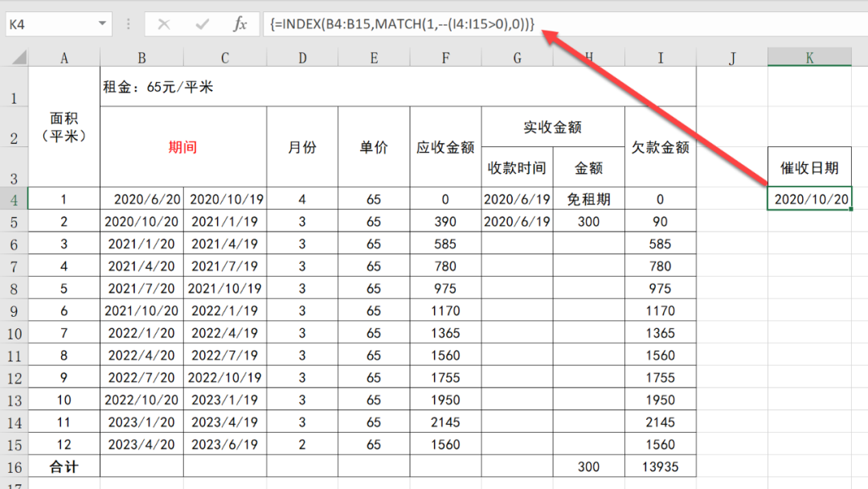Click the 1950 cell in column I
This screenshot has height=489, width=868.
[x=661, y=400]
